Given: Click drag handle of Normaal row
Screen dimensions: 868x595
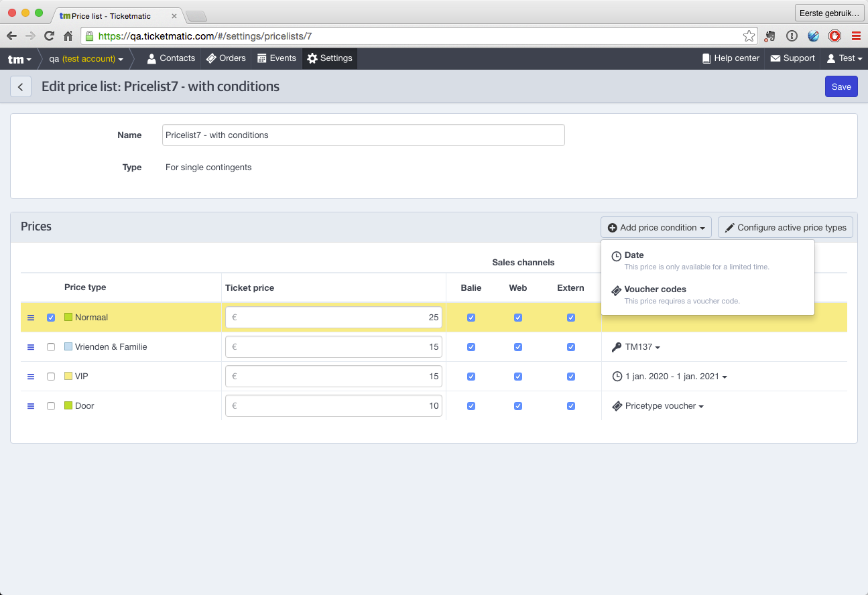Looking at the screenshot, I should pyautogui.click(x=31, y=318).
